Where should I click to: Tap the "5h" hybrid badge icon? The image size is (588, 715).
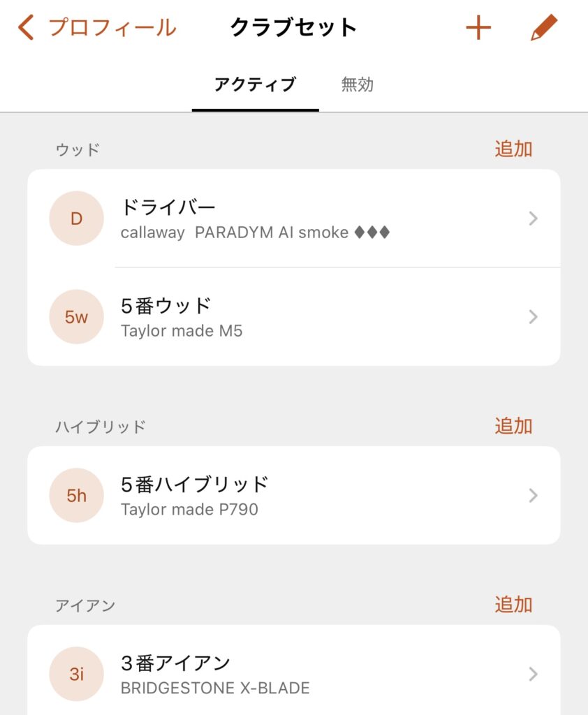click(x=77, y=496)
